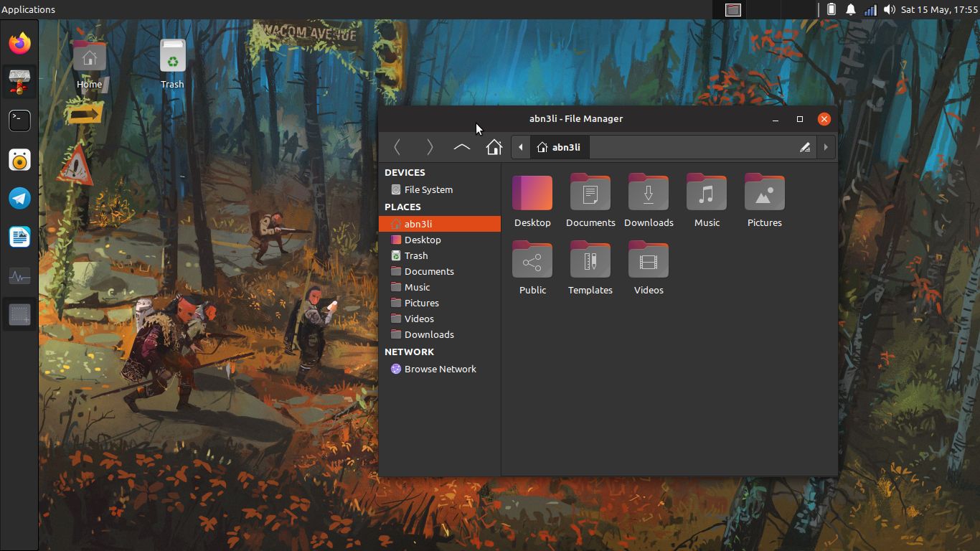Expand the path bar with the right chevron
The image size is (980, 551).
click(825, 147)
